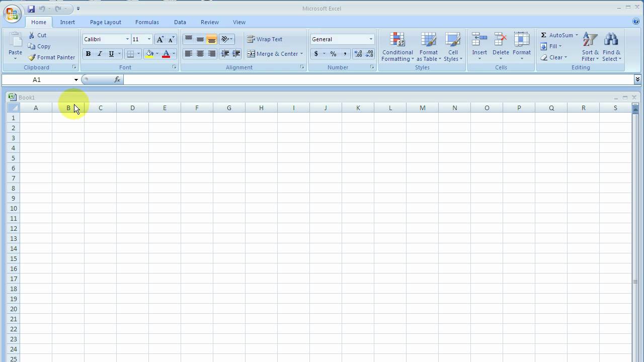This screenshot has width=644, height=362.
Task: Copy the selected cells
Action: [39, 46]
